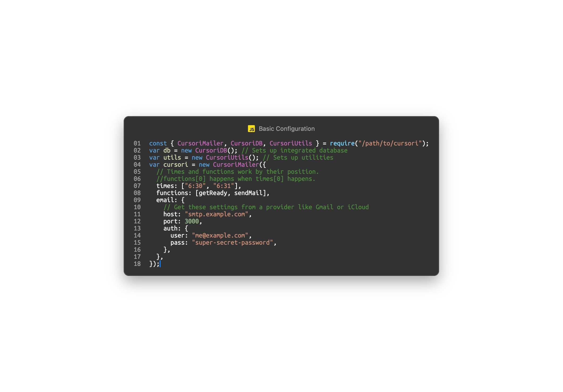The width and height of the screenshot is (563, 392).
Task: Click the Sets up utilities comment
Action: [x=298, y=158]
